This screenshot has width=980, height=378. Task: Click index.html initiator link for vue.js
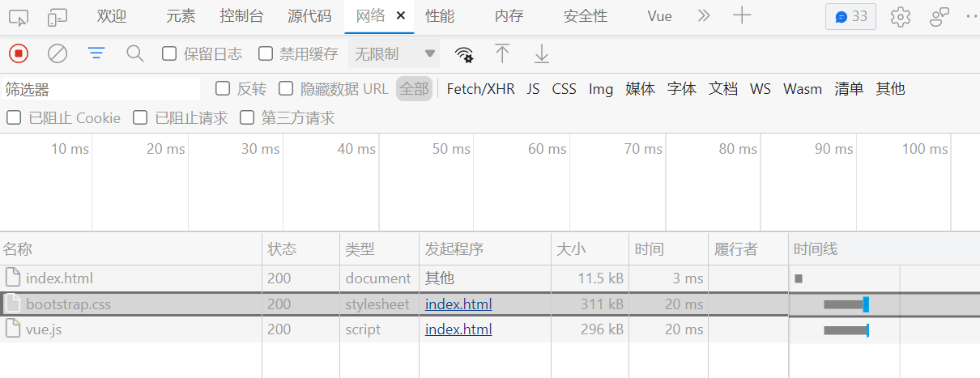point(458,329)
